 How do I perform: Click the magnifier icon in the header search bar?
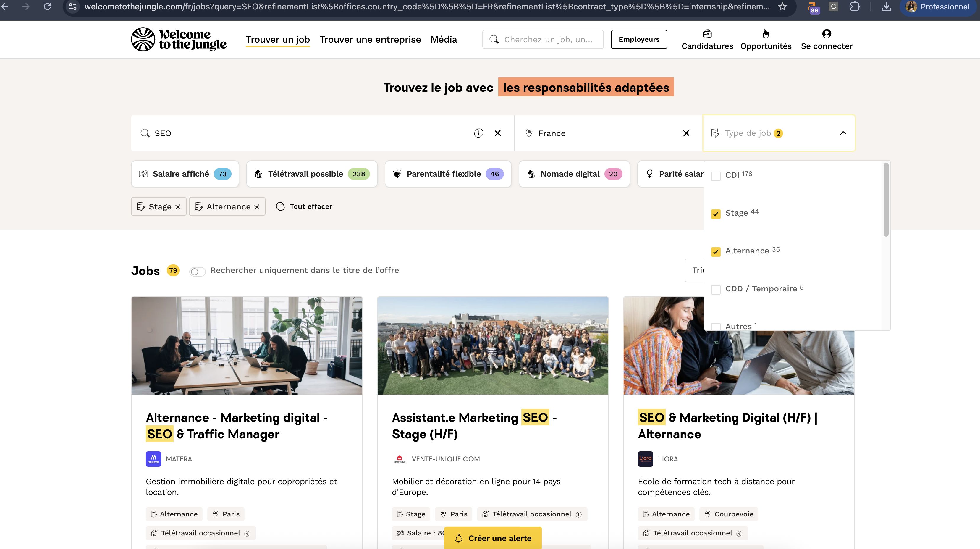pos(494,39)
